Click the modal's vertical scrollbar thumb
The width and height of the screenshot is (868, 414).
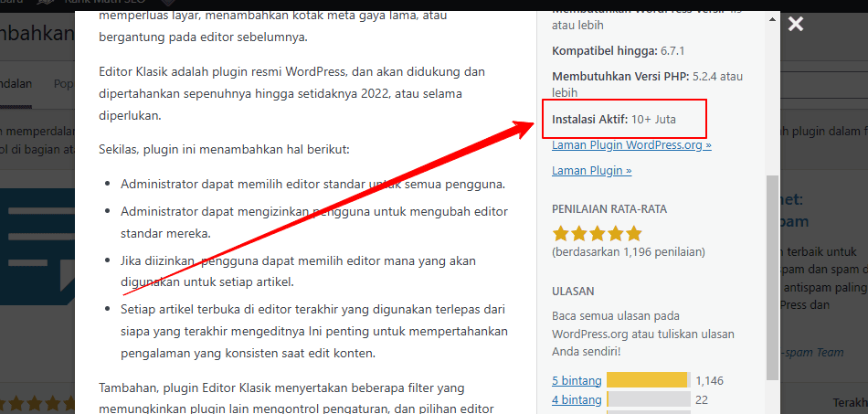[x=773, y=279]
